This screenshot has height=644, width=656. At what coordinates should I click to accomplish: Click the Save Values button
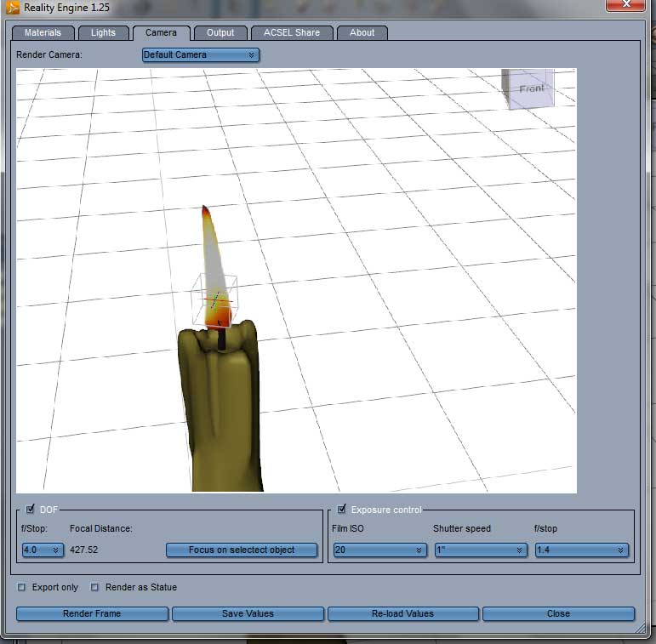click(x=248, y=613)
